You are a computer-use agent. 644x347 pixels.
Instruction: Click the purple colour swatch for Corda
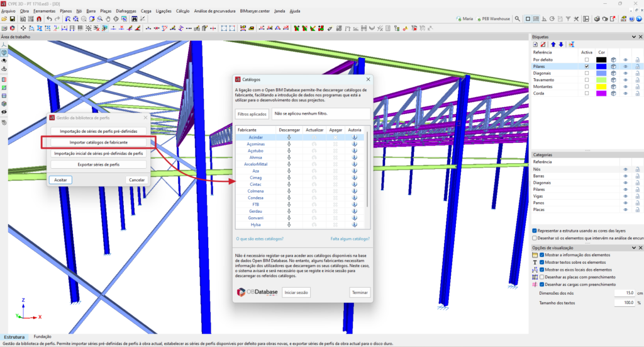[601, 93]
